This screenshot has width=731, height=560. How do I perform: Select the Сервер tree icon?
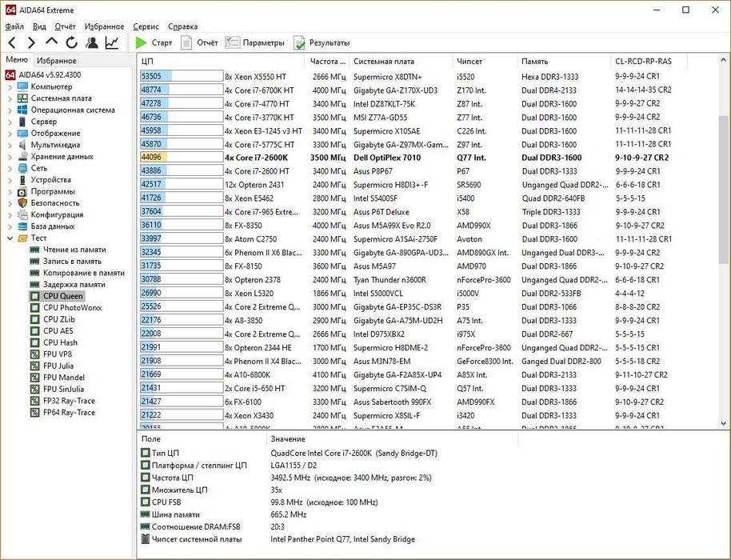point(22,122)
